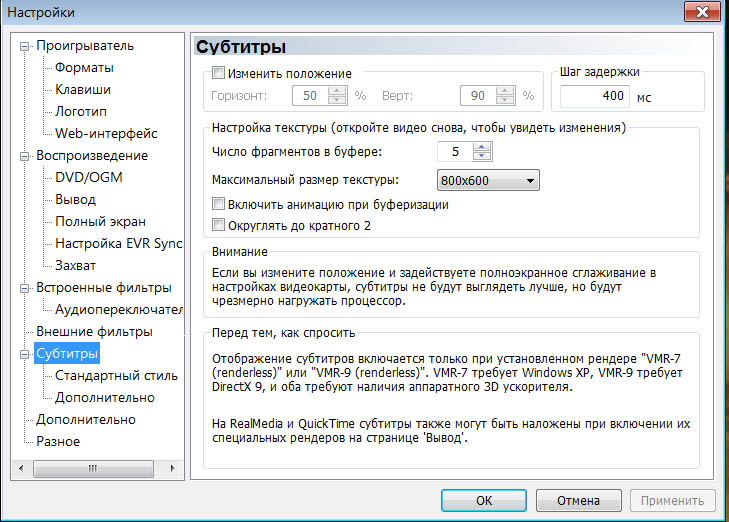This screenshot has width=729, height=522.
Task: Click the tree horizontal scrollbar thumb
Action: (93, 468)
